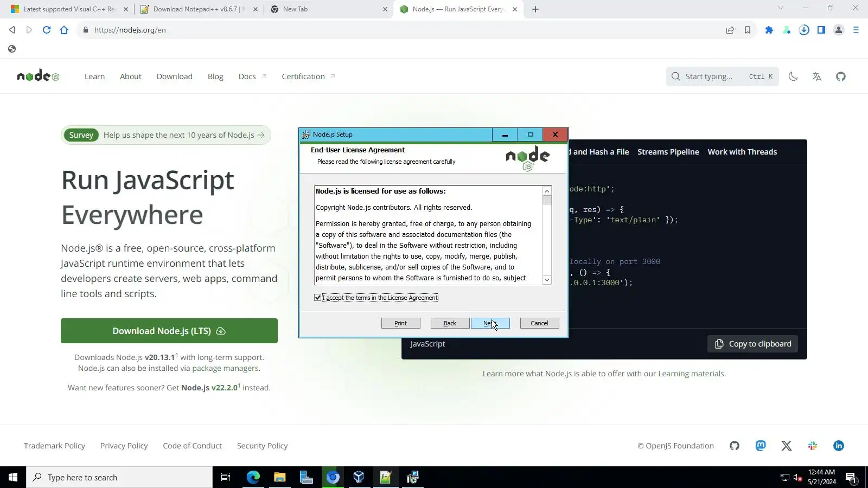The image size is (868, 488).
Task: Click the muted volume icon in system tray
Action: click(x=797, y=477)
